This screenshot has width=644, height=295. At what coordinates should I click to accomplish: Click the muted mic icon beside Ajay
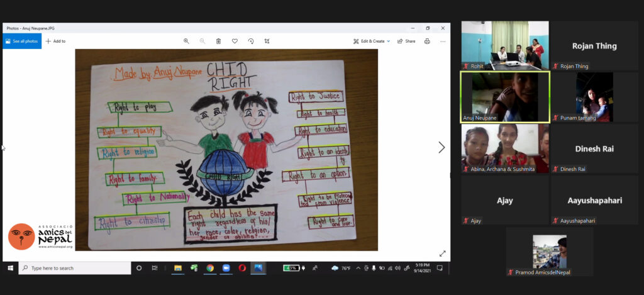click(x=466, y=221)
